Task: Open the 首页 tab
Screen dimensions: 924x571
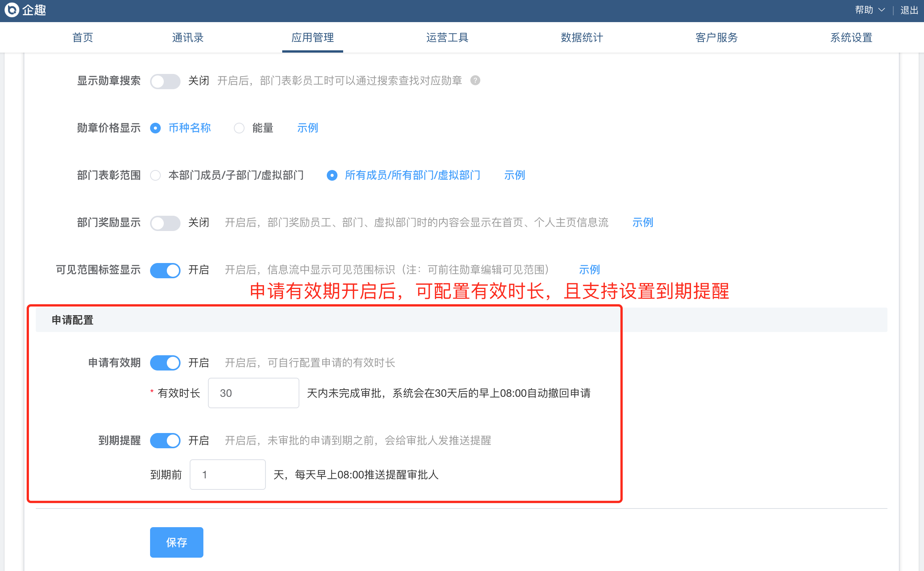Action: [x=83, y=37]
